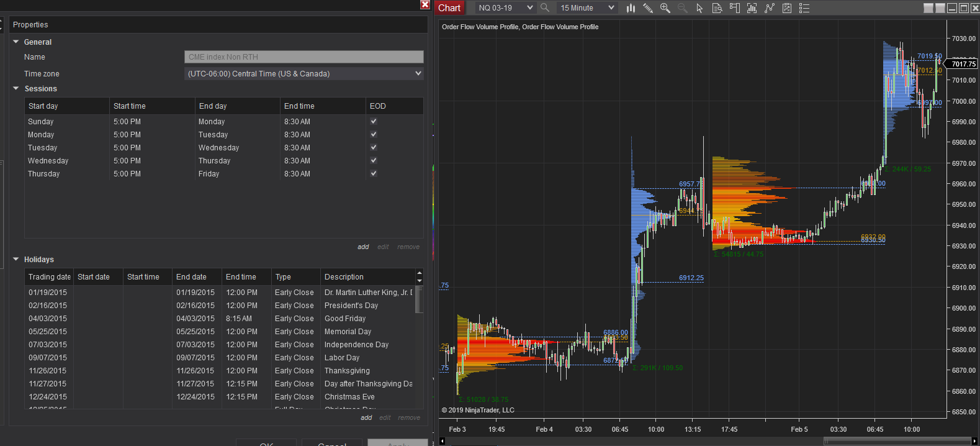Collapse the Holidays section triangle
Screen dimensions: 980x446
pos(16,259)
